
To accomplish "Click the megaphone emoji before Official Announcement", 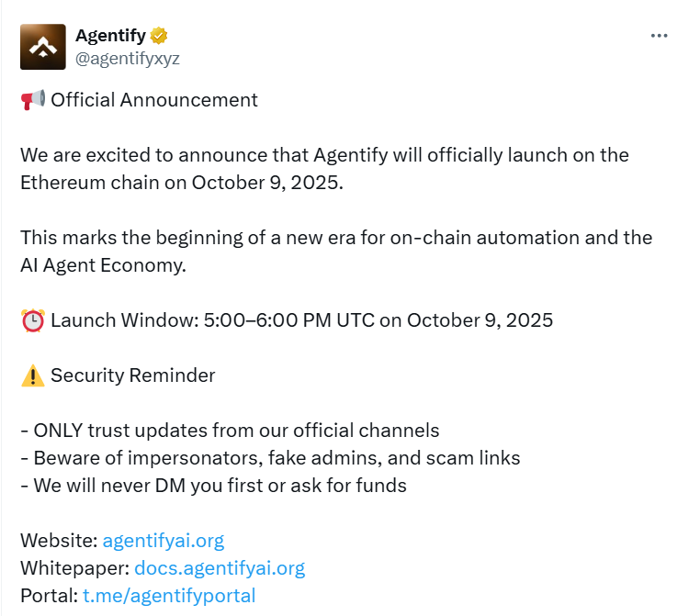I will point(32,100).
